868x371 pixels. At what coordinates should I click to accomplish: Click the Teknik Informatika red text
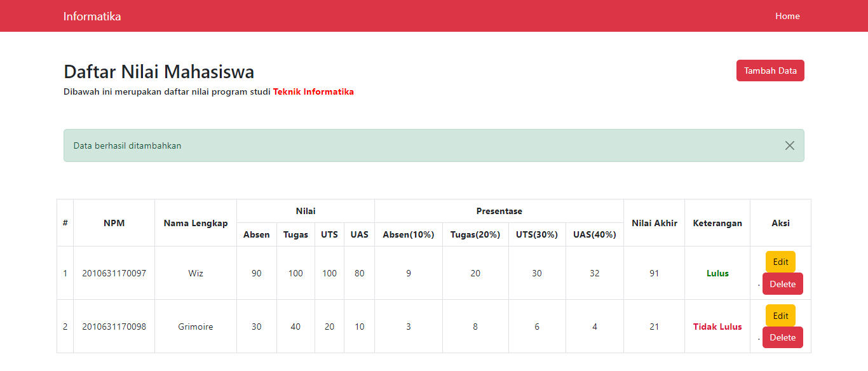point(313,91)
